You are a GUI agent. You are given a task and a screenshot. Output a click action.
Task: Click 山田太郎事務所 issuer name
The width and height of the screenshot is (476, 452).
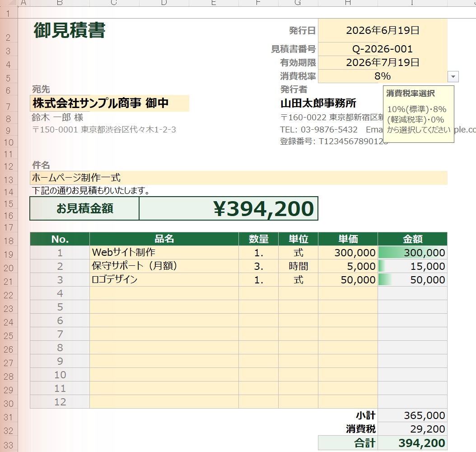[x=318, y=103]
